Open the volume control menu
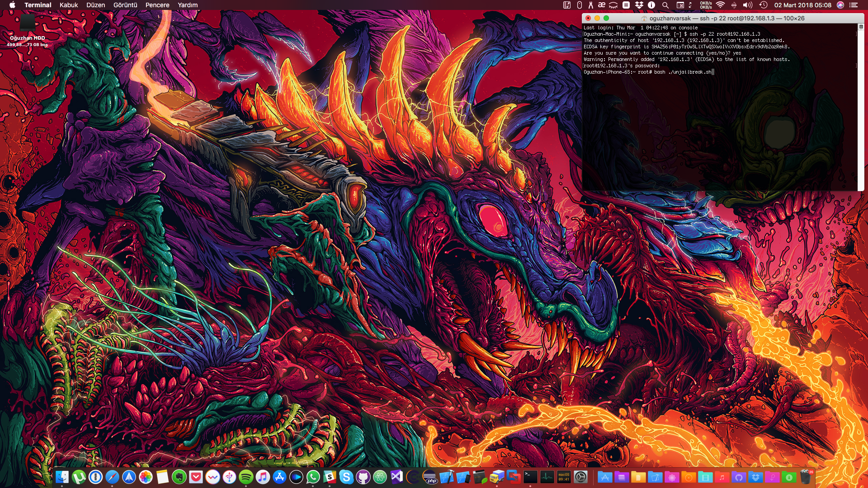The width and height of the screenshot is (868, 488). (748, 5)
